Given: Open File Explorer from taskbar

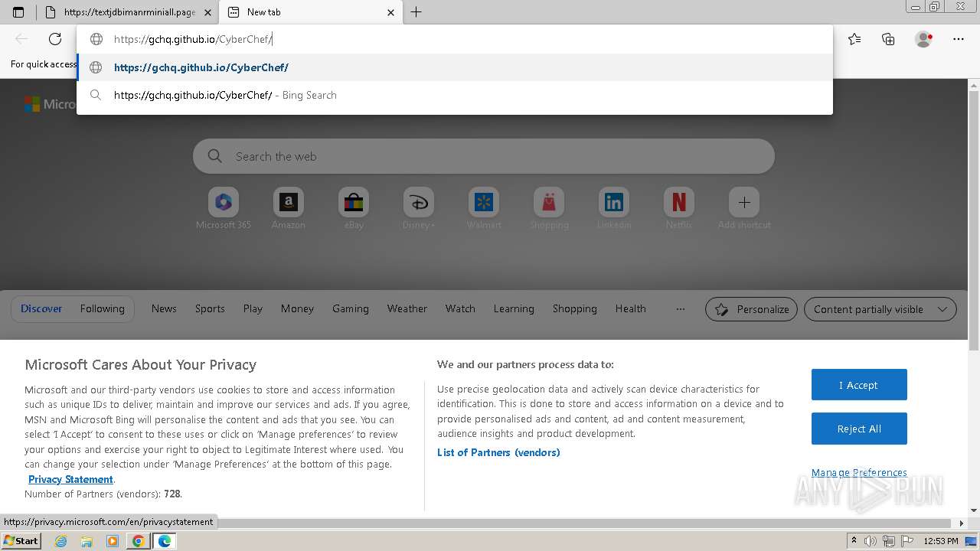Looking at the screenshot, I should pos(87,541).
